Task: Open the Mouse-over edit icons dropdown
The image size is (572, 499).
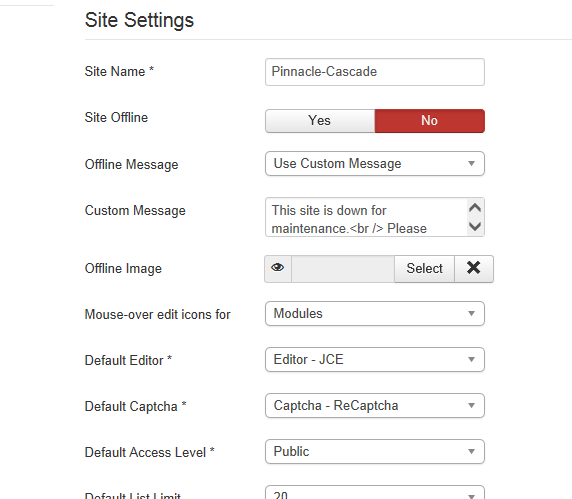Action: [375, 313]
